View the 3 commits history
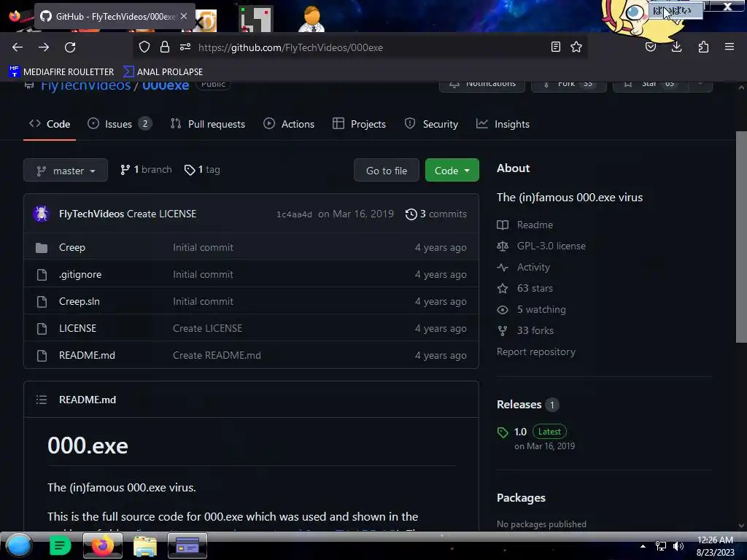 click(x=436, y=214)
